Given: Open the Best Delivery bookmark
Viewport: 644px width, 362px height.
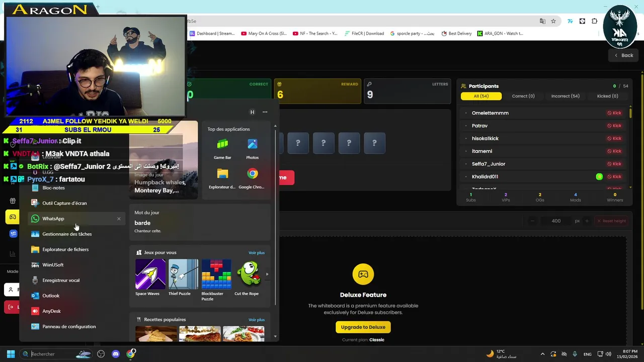Looking at the screenshot, I should tap(456, 34).
